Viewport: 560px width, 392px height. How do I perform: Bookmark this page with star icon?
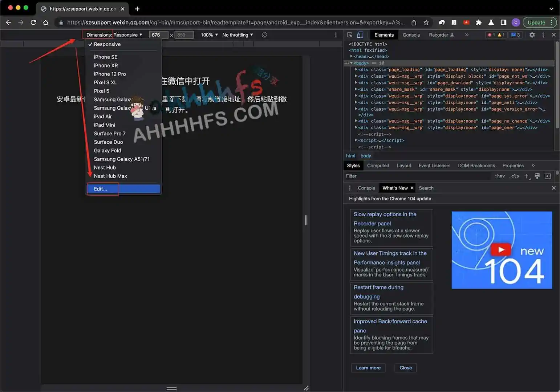coord(426,23)
